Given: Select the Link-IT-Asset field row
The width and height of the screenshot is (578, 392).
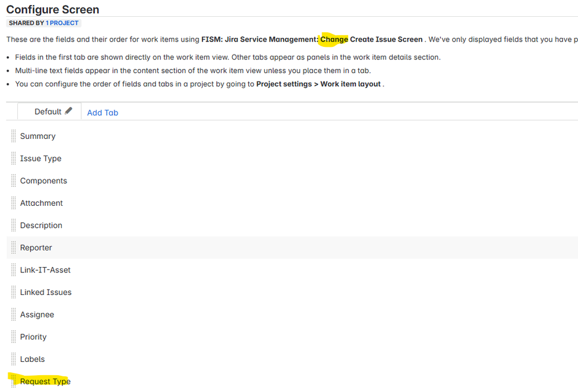Looking at the screenshot, I should (292, 269).
